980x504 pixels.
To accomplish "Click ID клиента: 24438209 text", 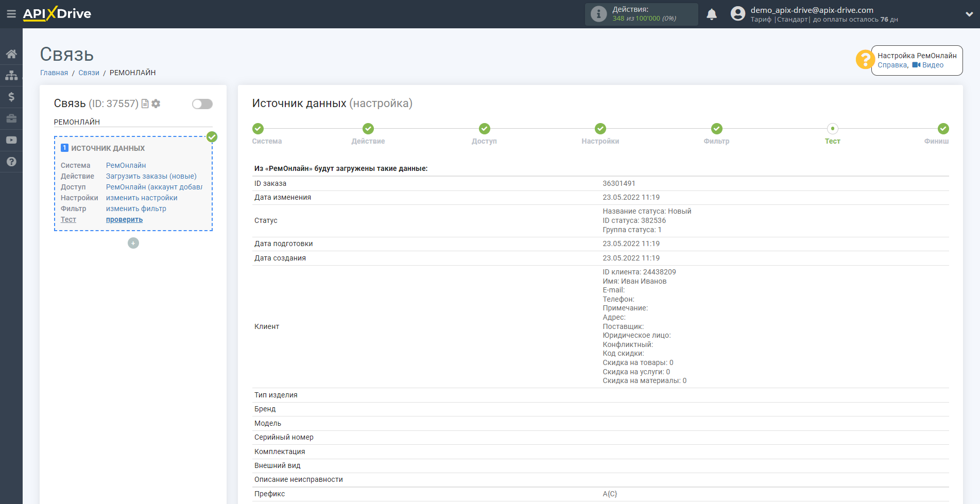I will [640, 272].
